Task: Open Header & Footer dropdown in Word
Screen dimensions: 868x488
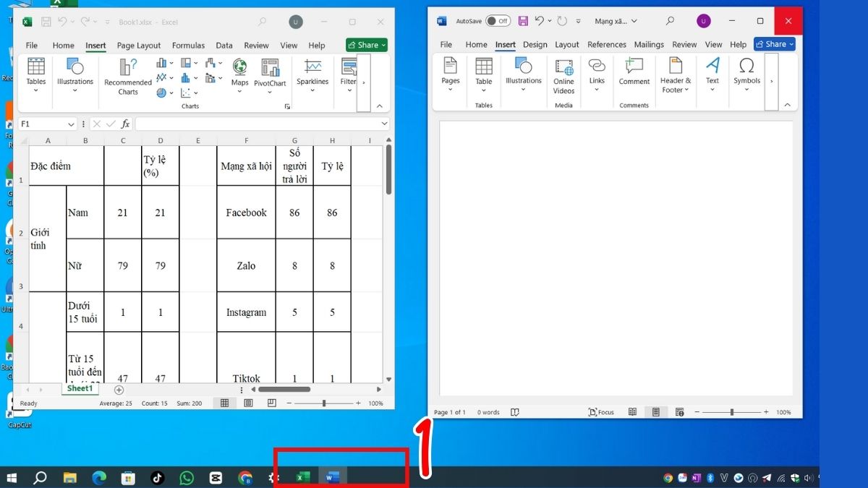Action: click(x=676, y=75)
